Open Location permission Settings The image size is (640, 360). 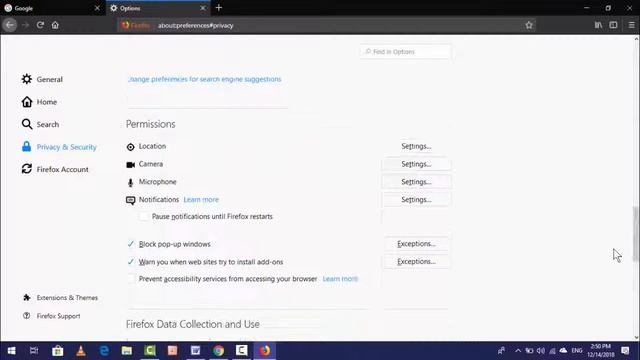416,146
